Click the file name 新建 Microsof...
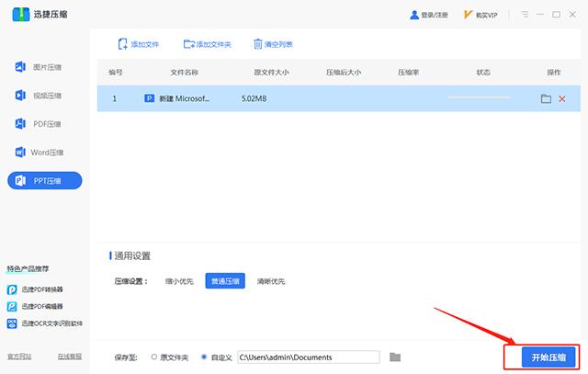The image size is (588, 374). (x=184, y=98)
